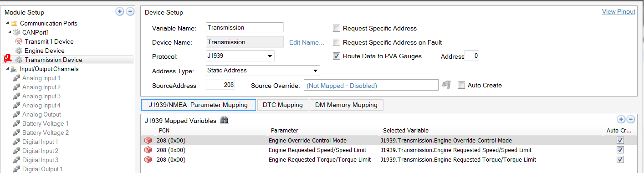Open the View Pinout link
The height and width of the screenshot is (173, 644).
(x=618, y=12)
